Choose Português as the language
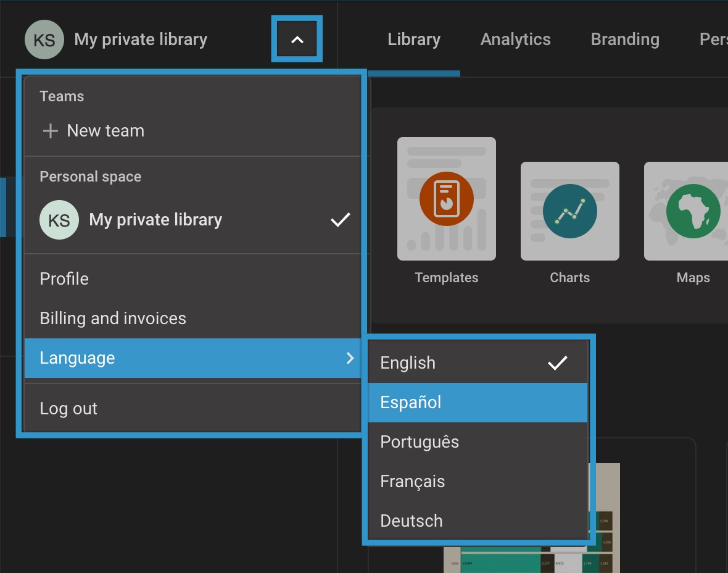This screenshot has height=573, width=728. [x=420, y=442]
